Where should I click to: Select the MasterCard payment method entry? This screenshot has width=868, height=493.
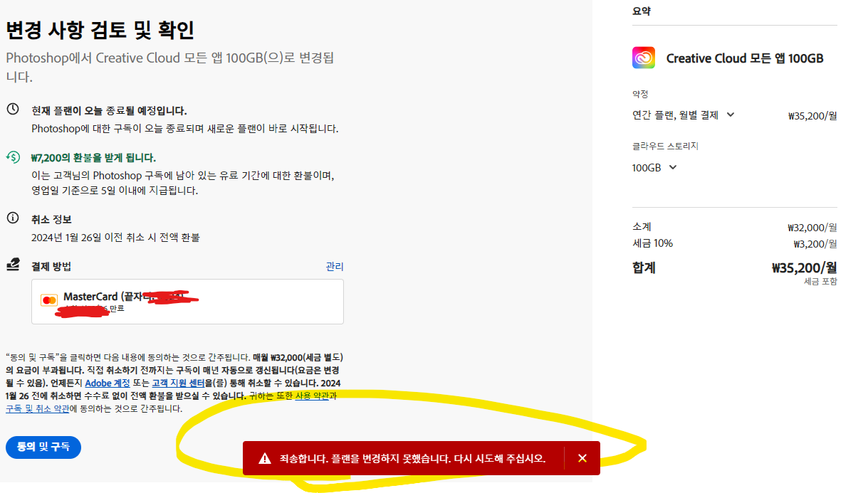click(x=187, y=301)
